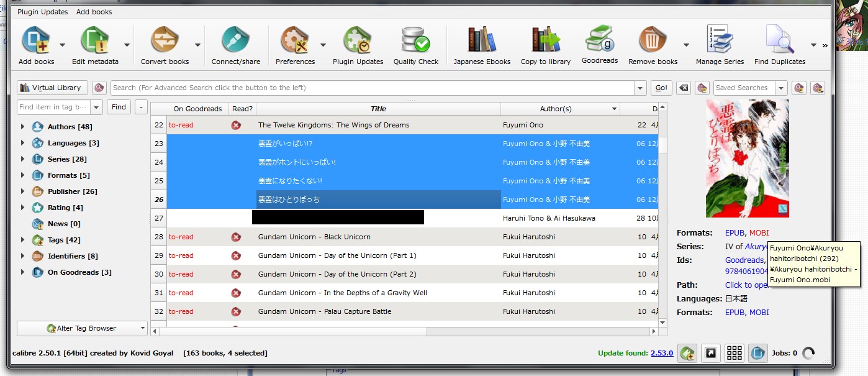Click the add saved search icon
The height and width of the screenshot is (376, 868).
click(818, 88)
